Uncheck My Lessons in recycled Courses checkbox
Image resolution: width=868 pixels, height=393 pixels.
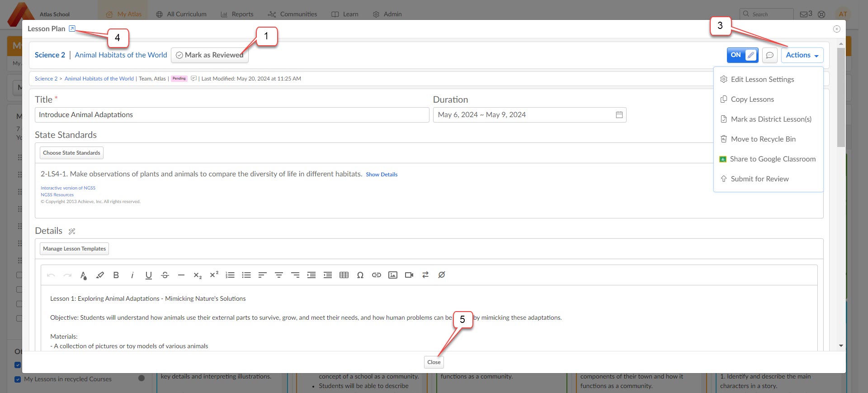click(18, 379)
